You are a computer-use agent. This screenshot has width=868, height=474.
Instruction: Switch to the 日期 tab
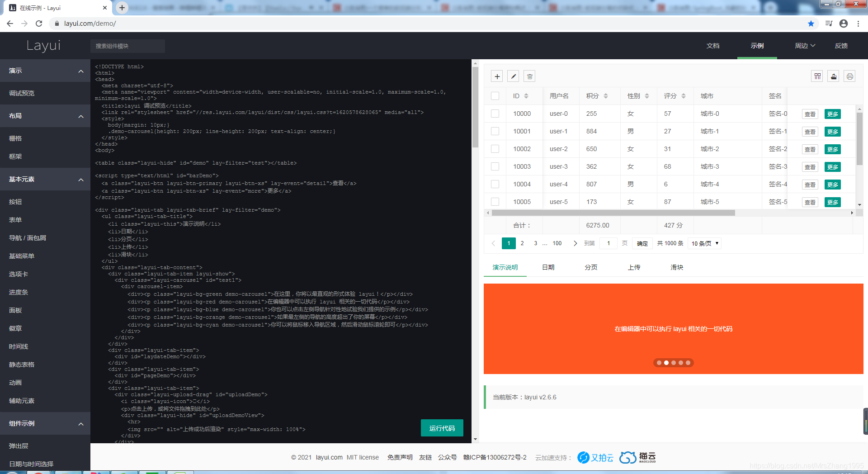(x=548, y=267)
